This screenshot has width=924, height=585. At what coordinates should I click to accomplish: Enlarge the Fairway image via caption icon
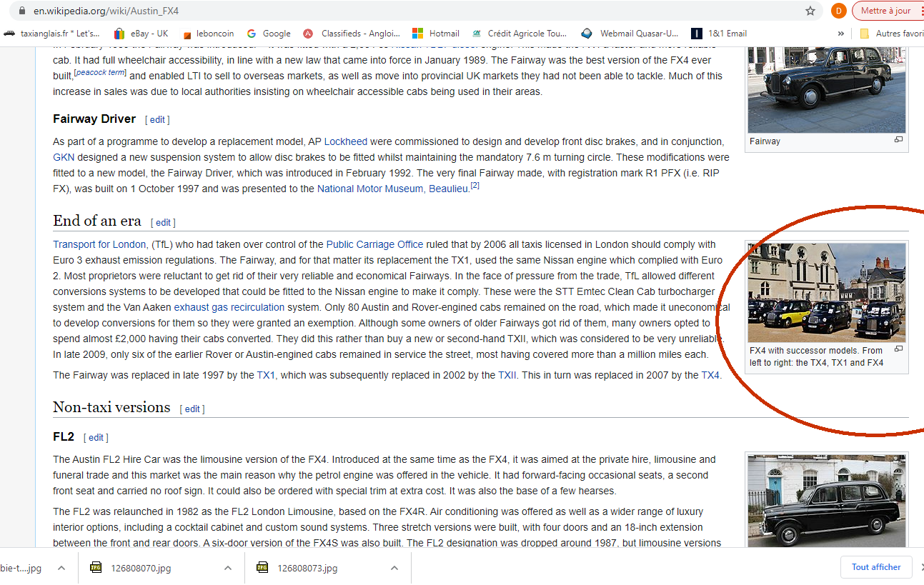coord(898,140)
